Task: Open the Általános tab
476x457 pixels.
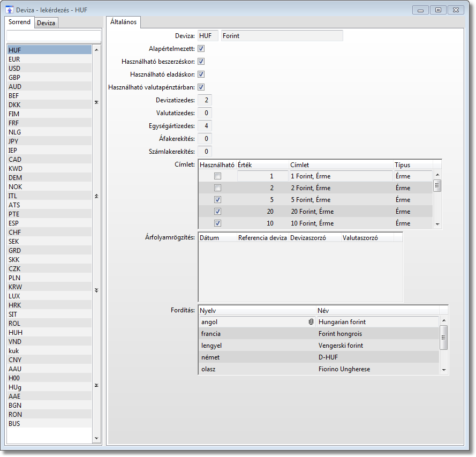Action: 123,22
